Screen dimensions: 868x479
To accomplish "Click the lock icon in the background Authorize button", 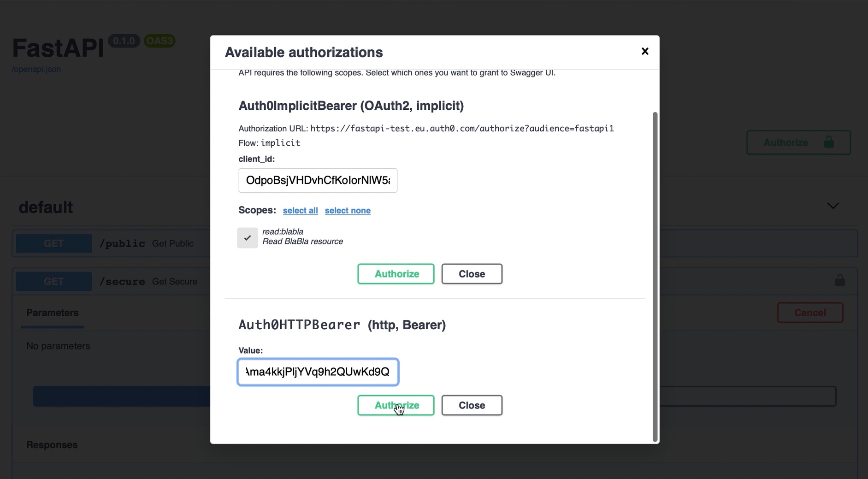I will point(829,142).
